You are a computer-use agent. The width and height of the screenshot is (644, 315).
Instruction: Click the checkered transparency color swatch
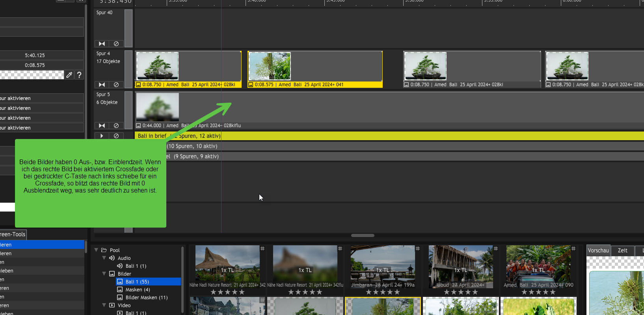pos(32,75)
